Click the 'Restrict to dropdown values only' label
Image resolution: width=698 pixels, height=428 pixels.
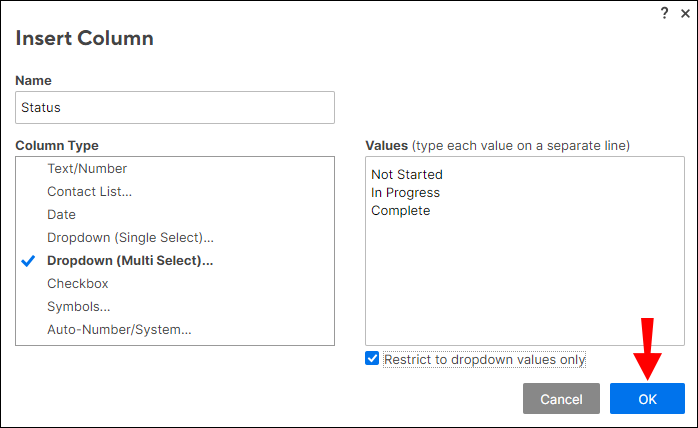[x=485, y=359]
